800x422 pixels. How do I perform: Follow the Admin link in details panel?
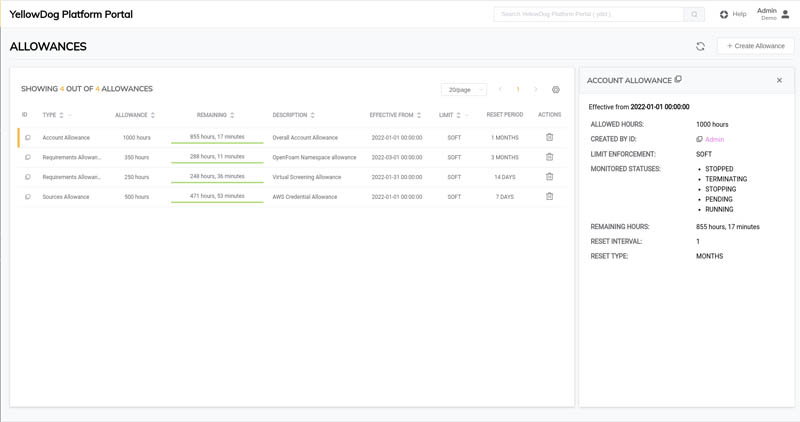click(714, 140)
